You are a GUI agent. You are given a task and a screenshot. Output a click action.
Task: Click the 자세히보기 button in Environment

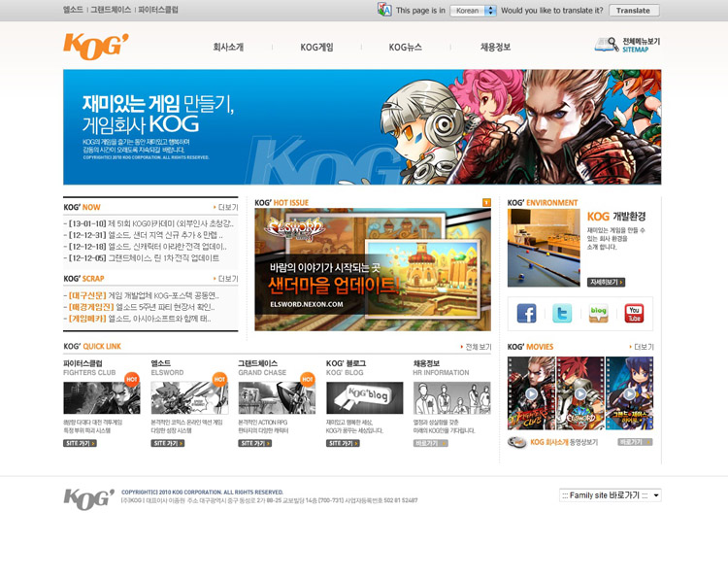click(x=606, y=283)
